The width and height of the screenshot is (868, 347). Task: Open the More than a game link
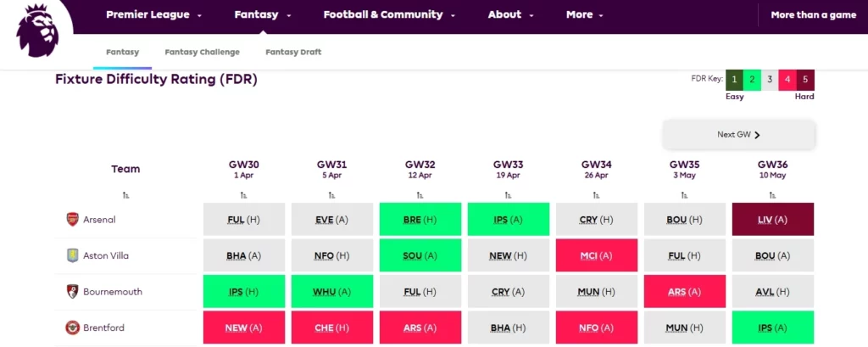(813, 15)
